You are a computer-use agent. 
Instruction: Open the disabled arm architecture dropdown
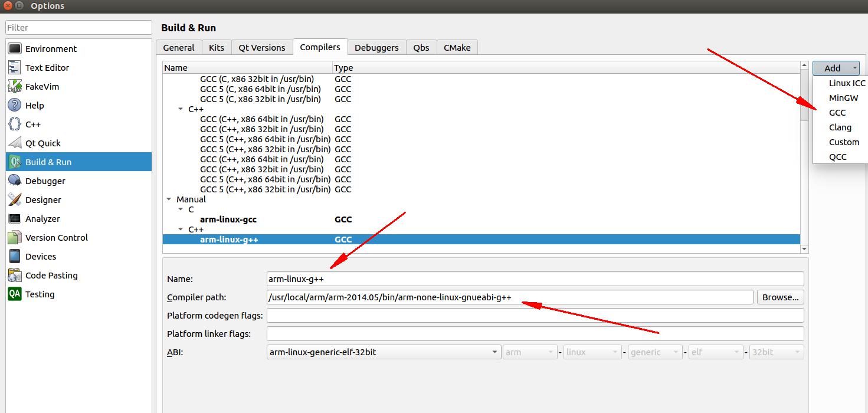click(530, 352)
